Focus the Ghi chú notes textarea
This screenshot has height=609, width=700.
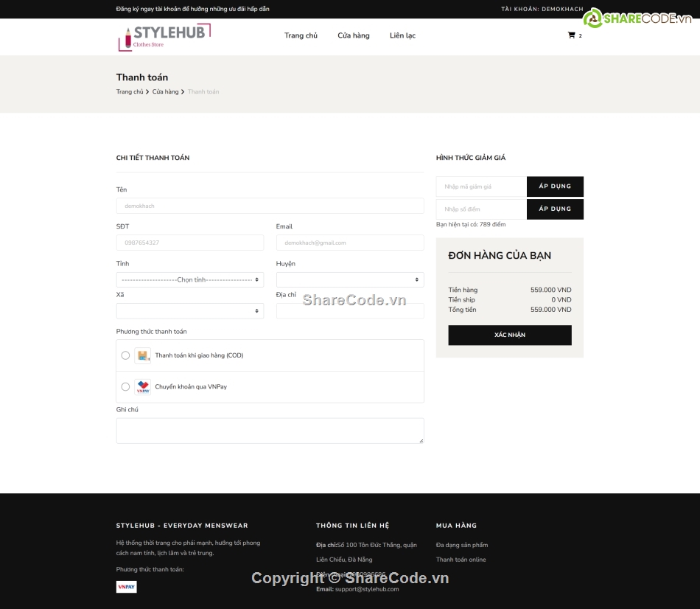[x=270, y=431]
